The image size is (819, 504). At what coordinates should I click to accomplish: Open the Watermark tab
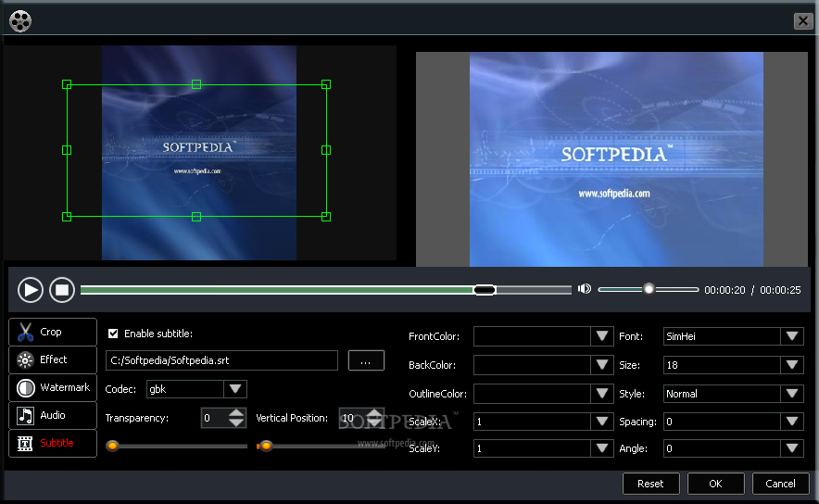(53, 387)
